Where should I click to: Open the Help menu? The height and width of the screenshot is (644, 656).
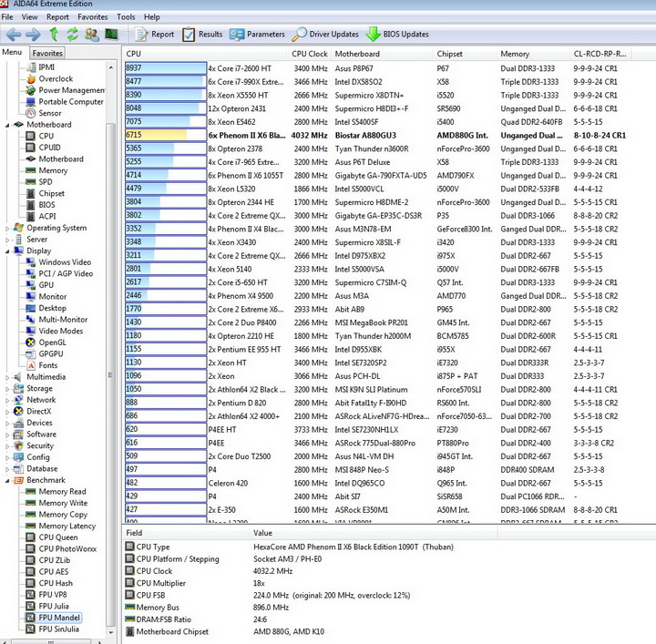click(x=152, y=17)
